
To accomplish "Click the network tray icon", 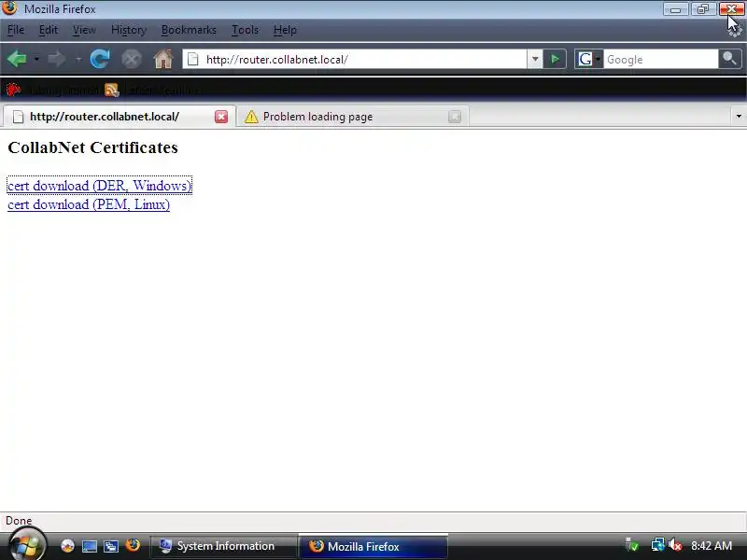I will point(658,545).
